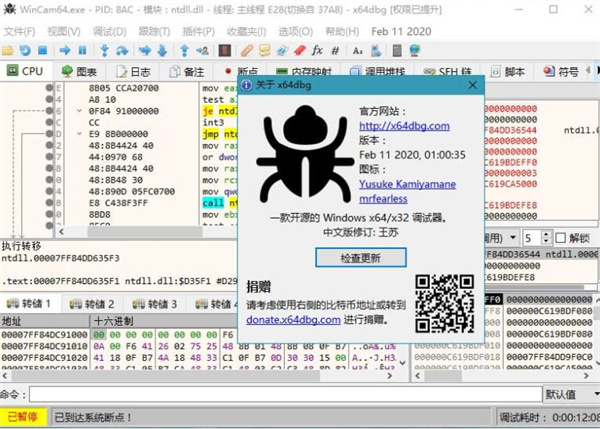This screenshot has height=429, width=600.
Task: Select the 转储 2 dump tab
Action: coord(92,304)
